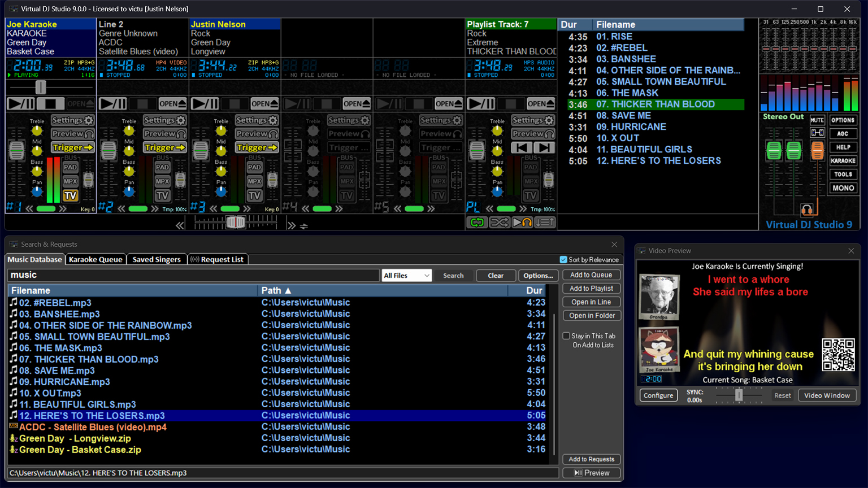Screen dimensions: 868x488
Task: Click Add to Playlist
Action: pyautogui.click(x=591, y=289)
